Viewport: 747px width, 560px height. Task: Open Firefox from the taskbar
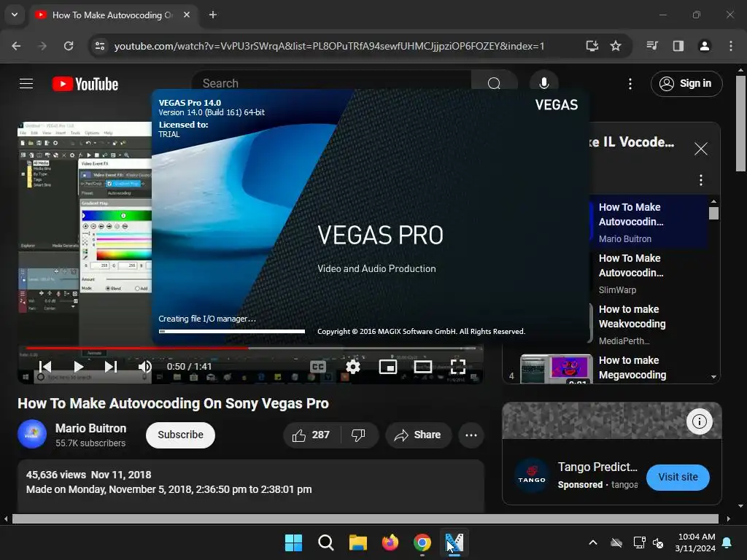[390, 542]
